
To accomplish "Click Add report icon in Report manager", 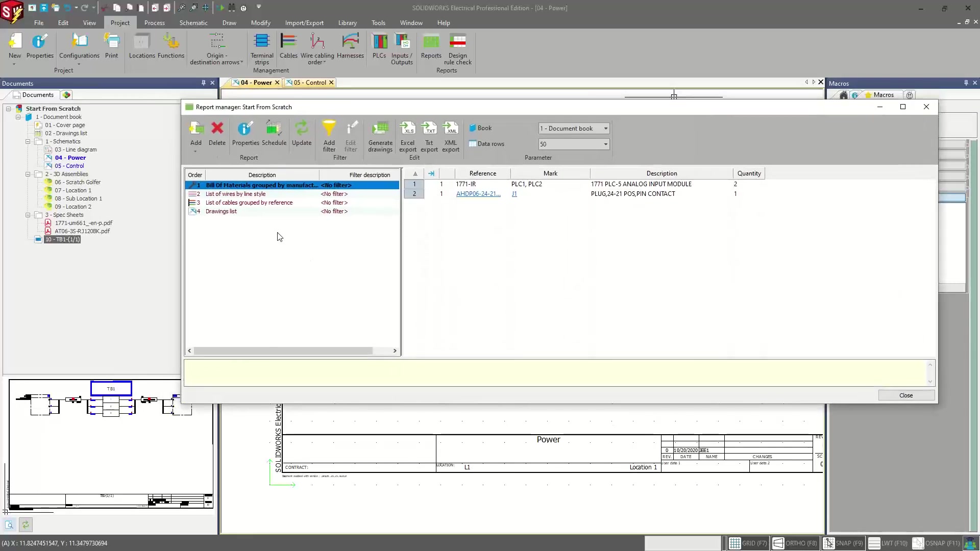I will [x=196, y=133].
